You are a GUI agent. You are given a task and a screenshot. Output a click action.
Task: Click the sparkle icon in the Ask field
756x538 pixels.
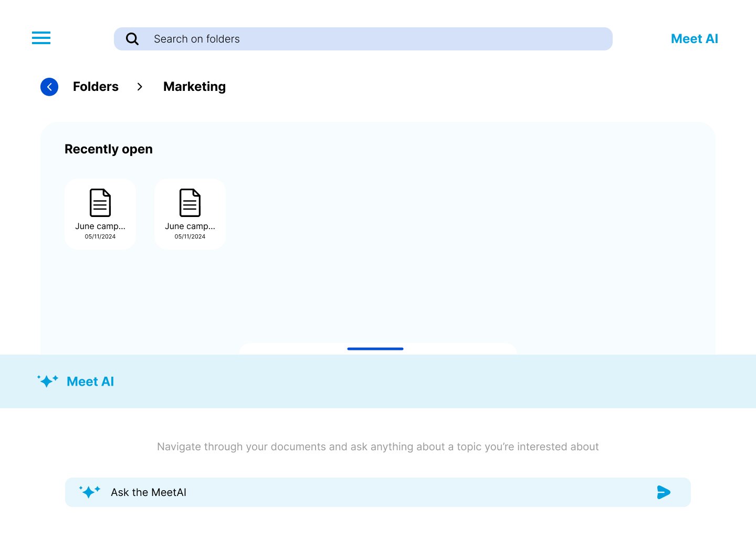click(x=89, y=492)
